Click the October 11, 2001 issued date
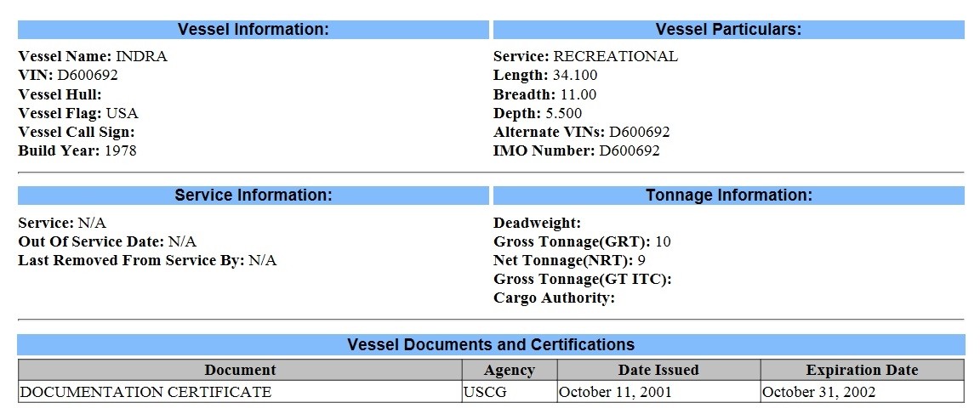Screen dimensions: 980x414 (x=615, y=392)
